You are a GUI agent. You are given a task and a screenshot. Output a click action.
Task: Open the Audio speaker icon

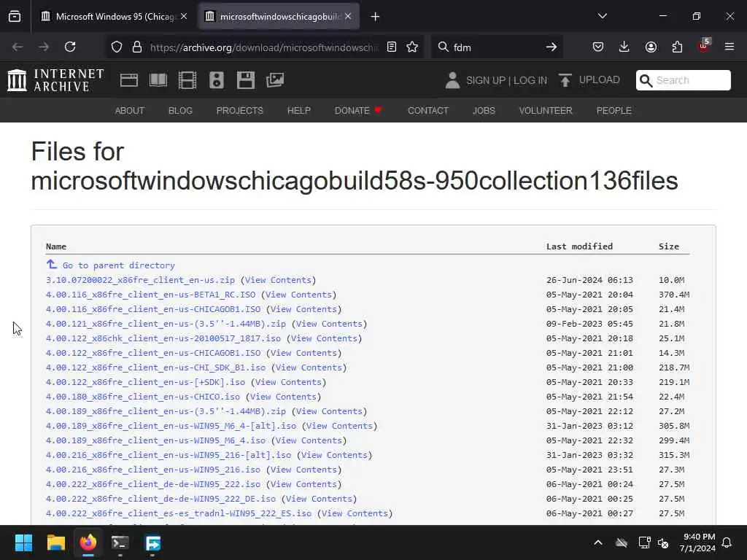216,80
